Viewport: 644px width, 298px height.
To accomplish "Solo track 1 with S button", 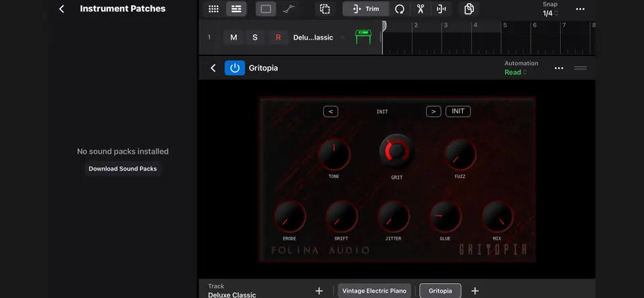I will coord(255,38).
